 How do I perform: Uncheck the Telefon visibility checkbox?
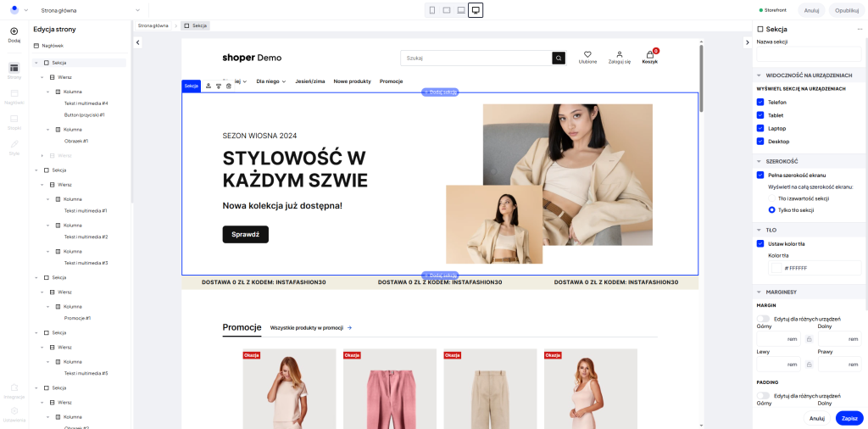click(760, 103)
